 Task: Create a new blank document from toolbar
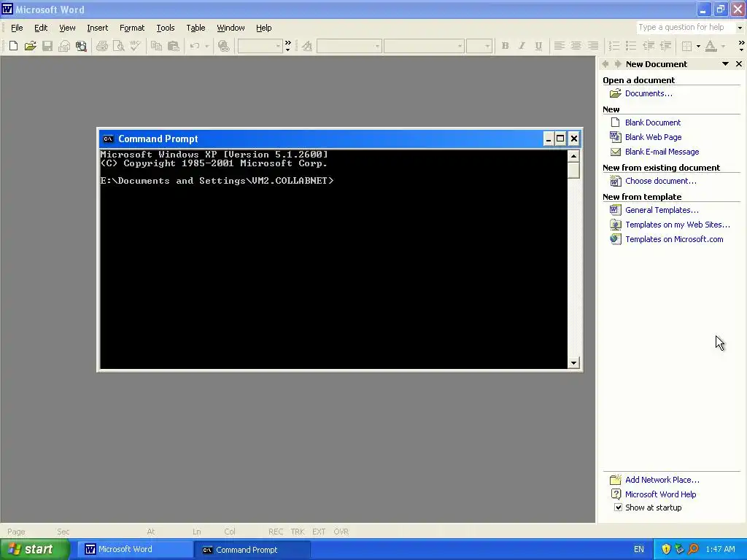[x=13, y=46]
